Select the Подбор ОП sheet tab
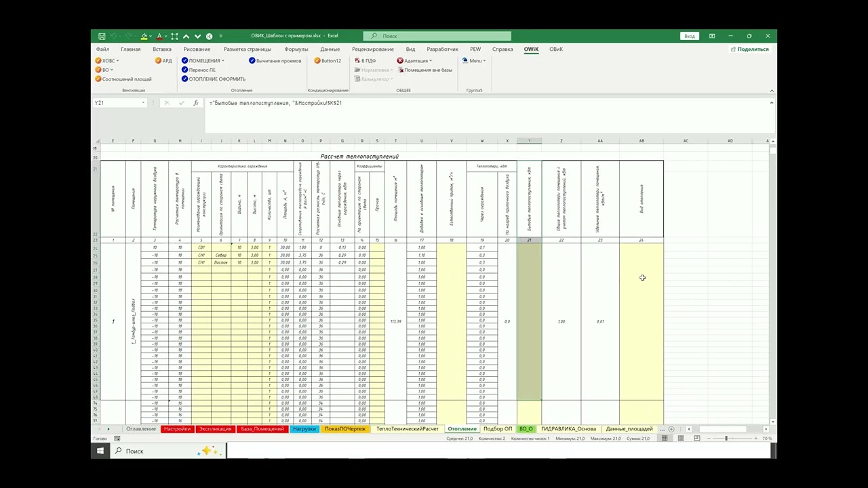Screen dimensions: 868x488 [x=498, y=429]
